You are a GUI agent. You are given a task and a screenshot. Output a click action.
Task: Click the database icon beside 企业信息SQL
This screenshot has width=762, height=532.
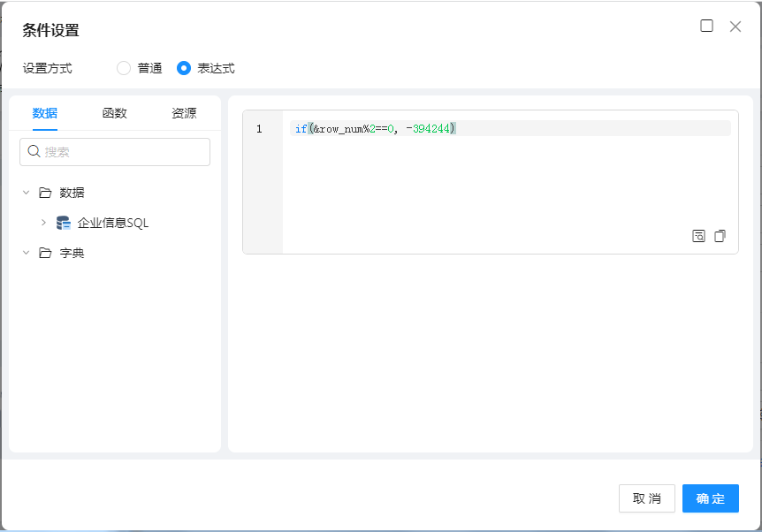64,223
